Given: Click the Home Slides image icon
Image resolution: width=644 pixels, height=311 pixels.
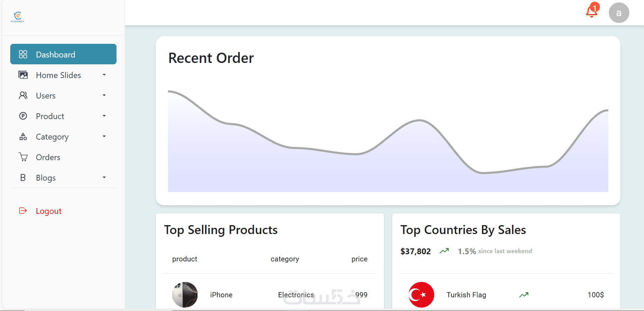Looking at the screenshot, I should 23,75.
